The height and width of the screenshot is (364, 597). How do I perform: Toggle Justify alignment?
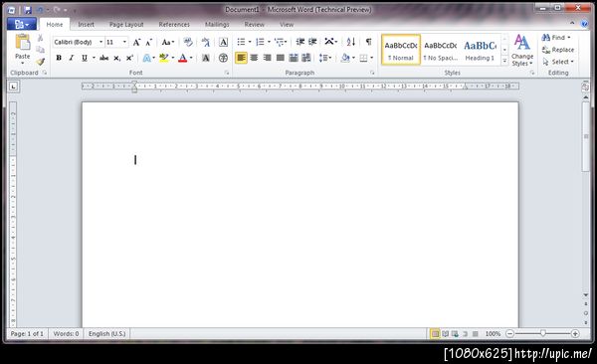click(281, 58)
